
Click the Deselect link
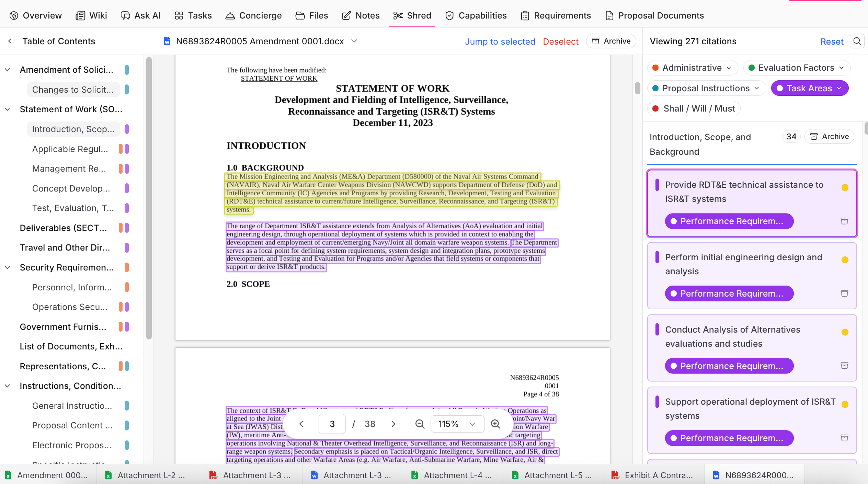(x=561, y=42)
